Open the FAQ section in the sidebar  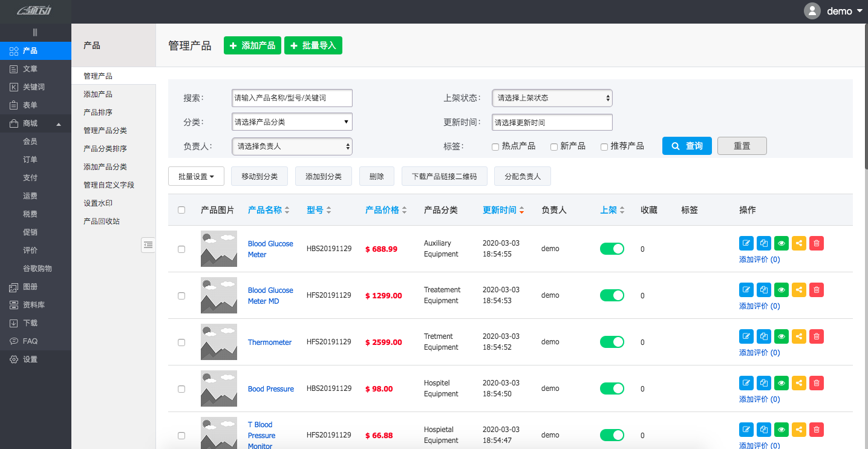click(27, 341)
